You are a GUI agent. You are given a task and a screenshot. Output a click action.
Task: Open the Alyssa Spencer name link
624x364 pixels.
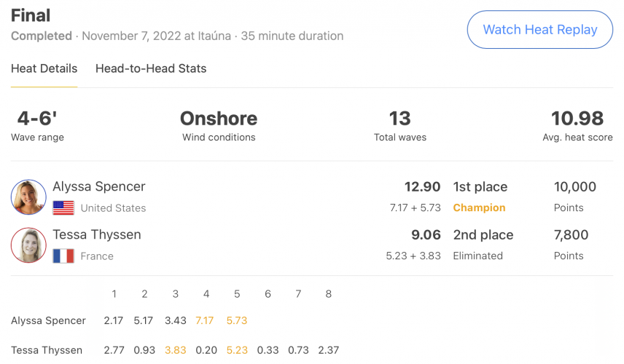point(99,186)
